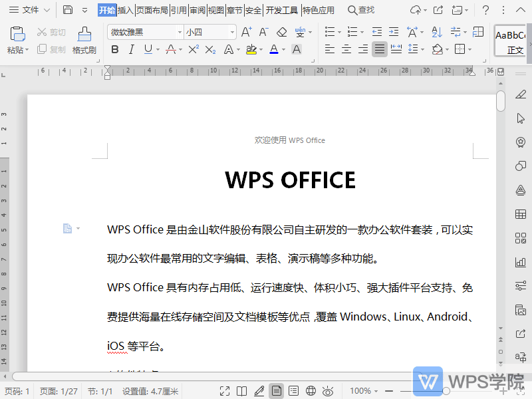The height and width of the screenshot is (399, 532).
Task: Switch to the 插入 ribbon tab
Action: pyautogui.click(x=125, y=10)
